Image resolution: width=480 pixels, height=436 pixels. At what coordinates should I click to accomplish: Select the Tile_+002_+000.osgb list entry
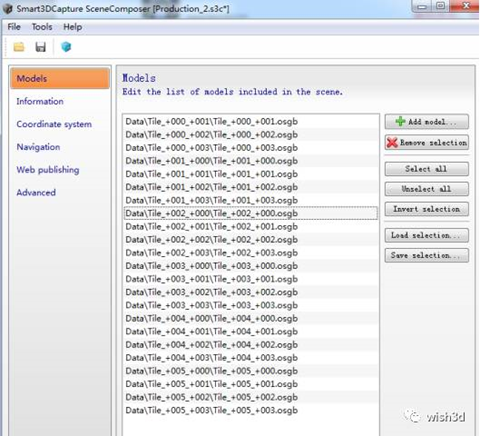[x=251, y=213]
